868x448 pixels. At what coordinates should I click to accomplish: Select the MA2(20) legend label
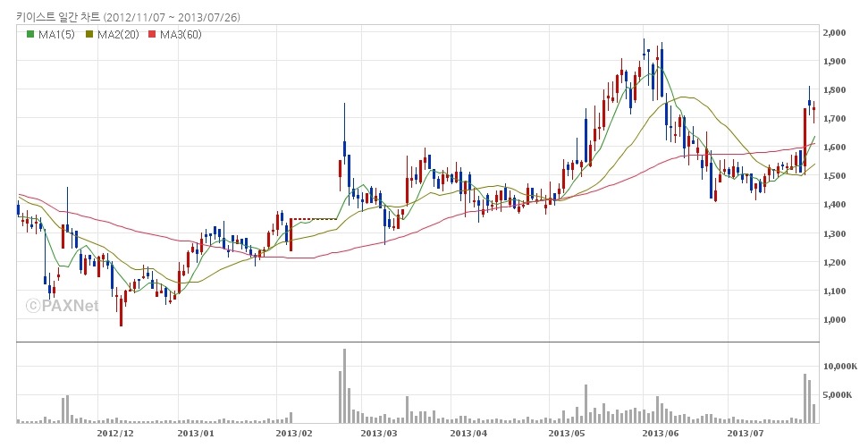[118, 35]
